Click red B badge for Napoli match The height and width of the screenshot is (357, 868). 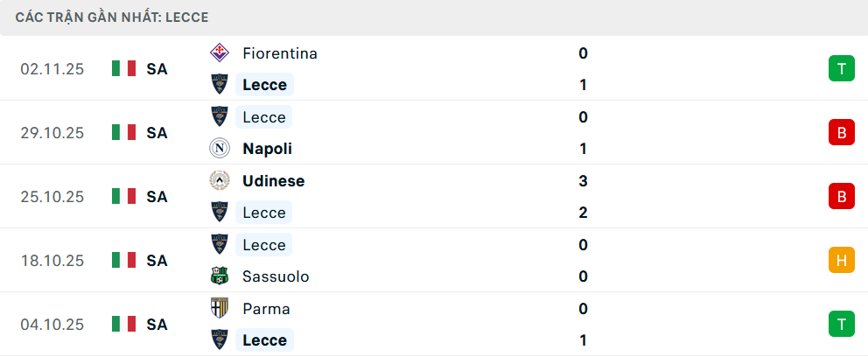(841, 133)
